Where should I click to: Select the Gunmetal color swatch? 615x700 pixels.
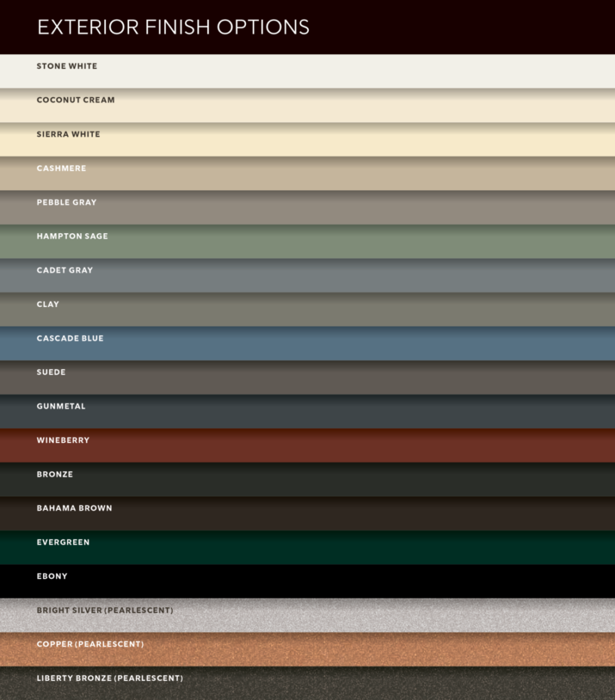pyautogui.click(x=307, y=412)
